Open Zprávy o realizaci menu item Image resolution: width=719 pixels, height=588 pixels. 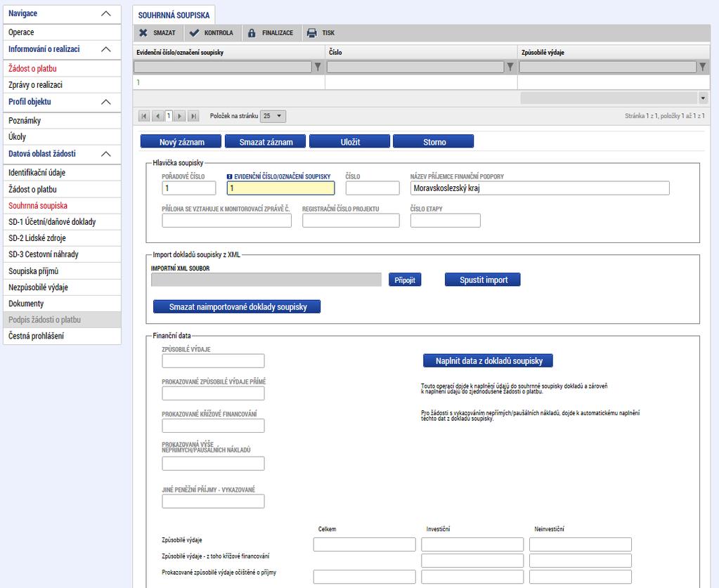pos(62,85)
